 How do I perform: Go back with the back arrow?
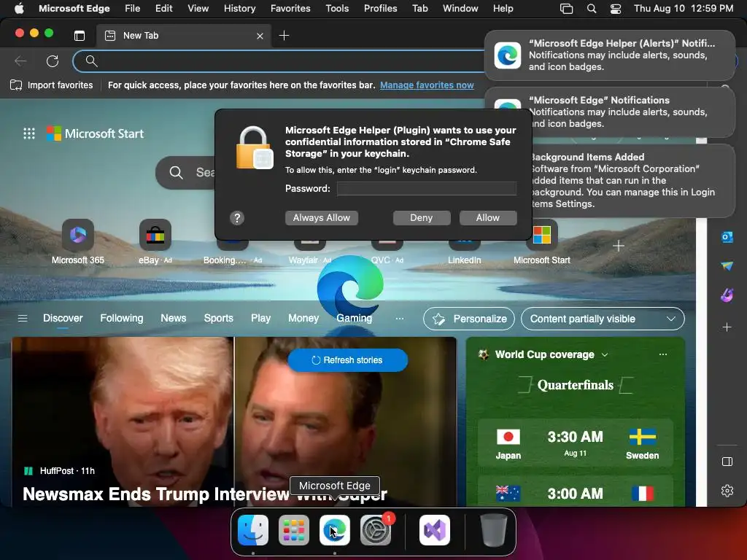click(20, 61)
